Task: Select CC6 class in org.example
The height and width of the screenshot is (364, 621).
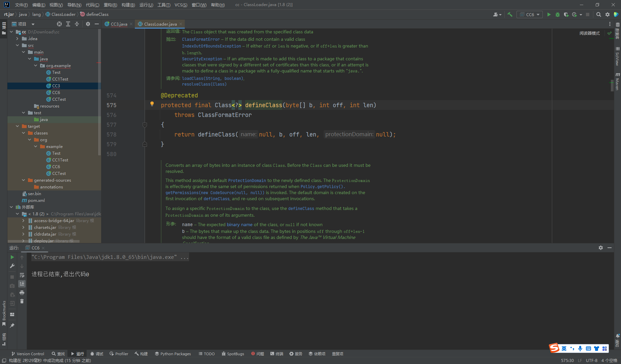Action: tap(56, 92)
